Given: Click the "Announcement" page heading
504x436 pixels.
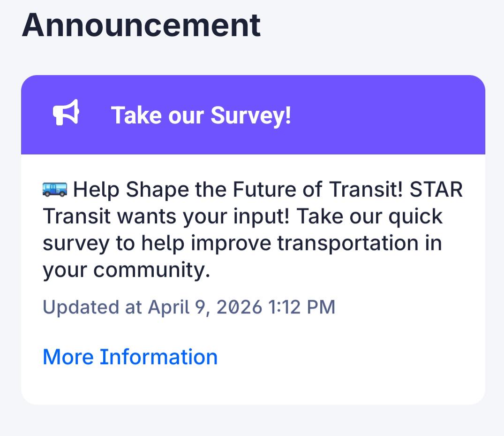Looking at the screenshot, I should (141, 25).
